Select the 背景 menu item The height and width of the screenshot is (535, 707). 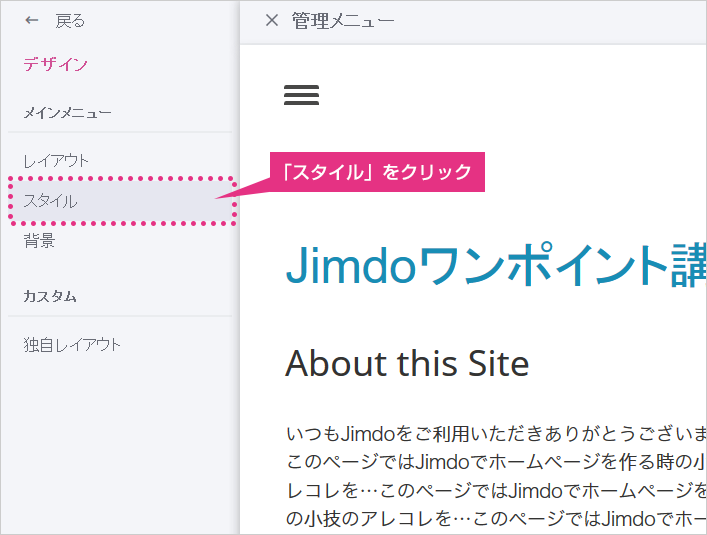pos(39,240)
